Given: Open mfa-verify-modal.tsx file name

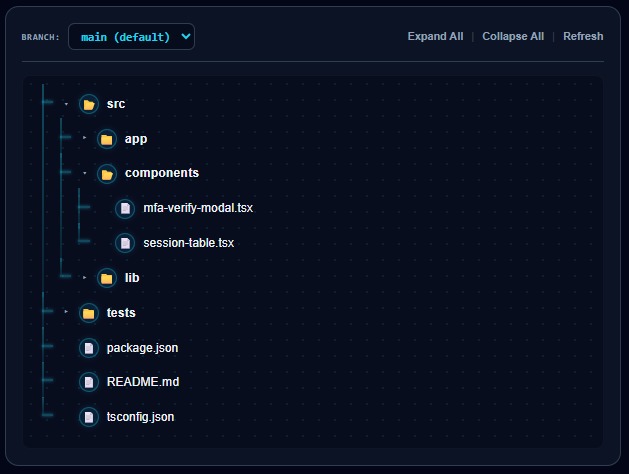Looking at the screenshot, I should [x=198, y=208].
